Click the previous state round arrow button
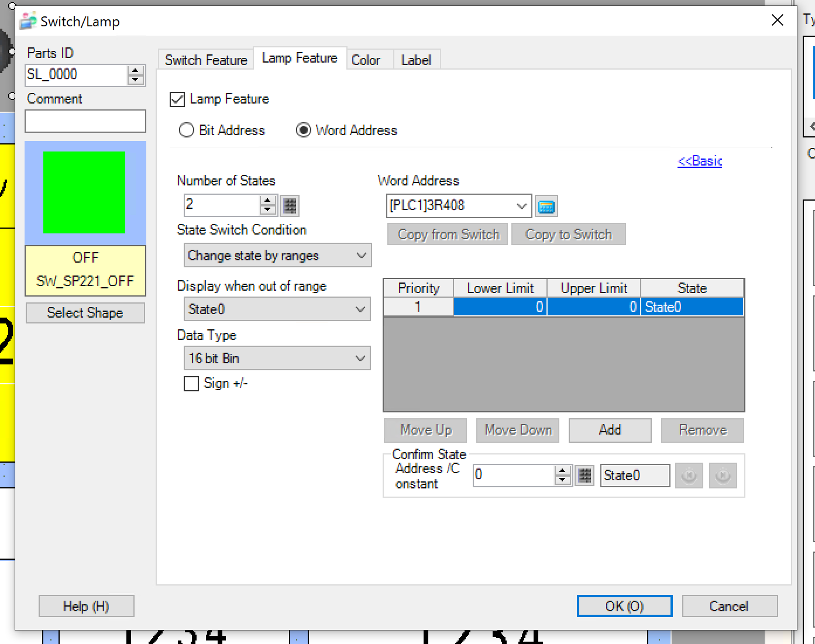Screen dimensions: 815x644 (x=689, y=476)
